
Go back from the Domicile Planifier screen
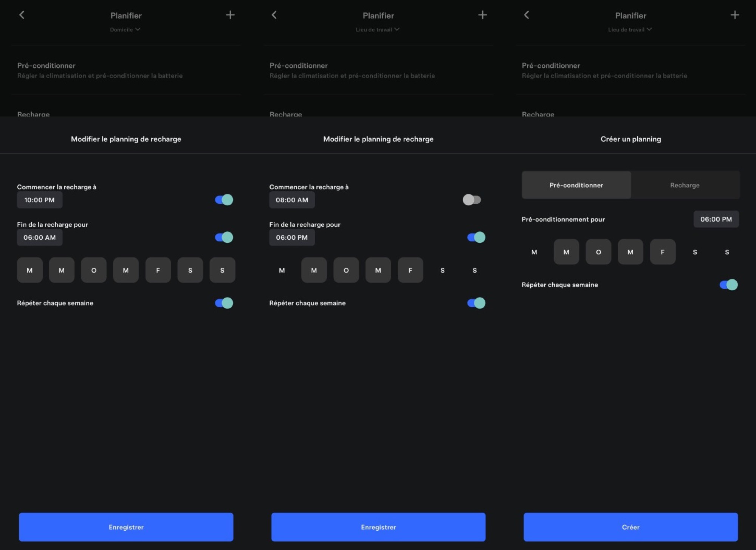coord(22,15)
